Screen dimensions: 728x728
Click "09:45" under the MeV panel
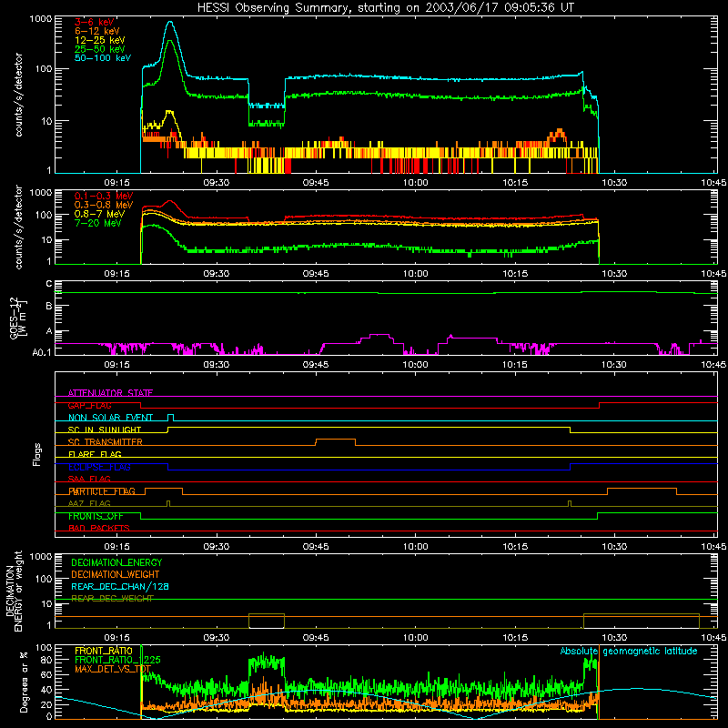tap(316, 274)
